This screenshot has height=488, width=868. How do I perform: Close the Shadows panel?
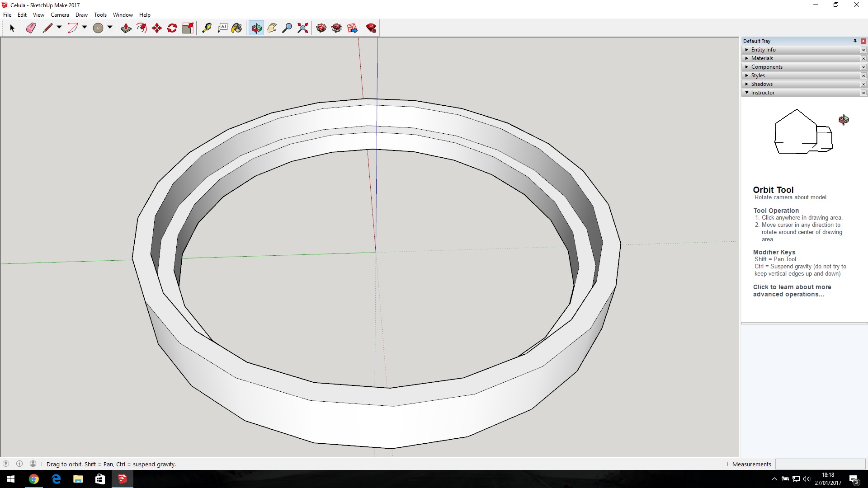863,84
